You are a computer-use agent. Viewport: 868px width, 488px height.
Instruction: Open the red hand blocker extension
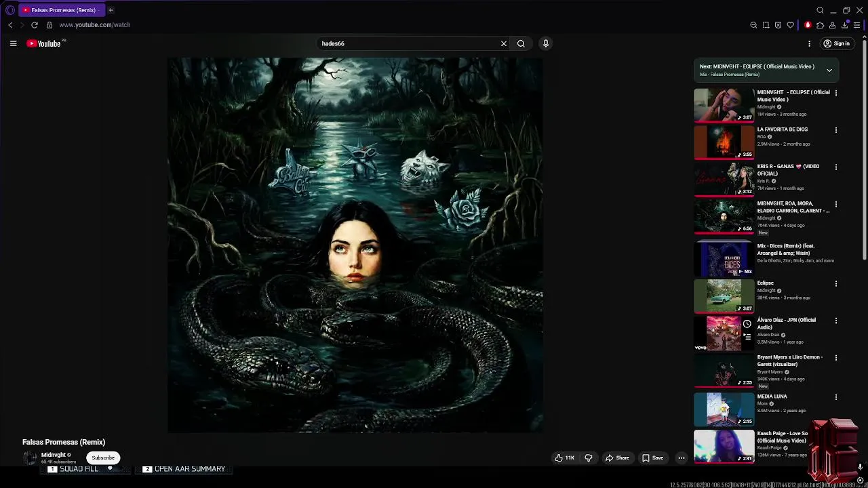point(808,25)
